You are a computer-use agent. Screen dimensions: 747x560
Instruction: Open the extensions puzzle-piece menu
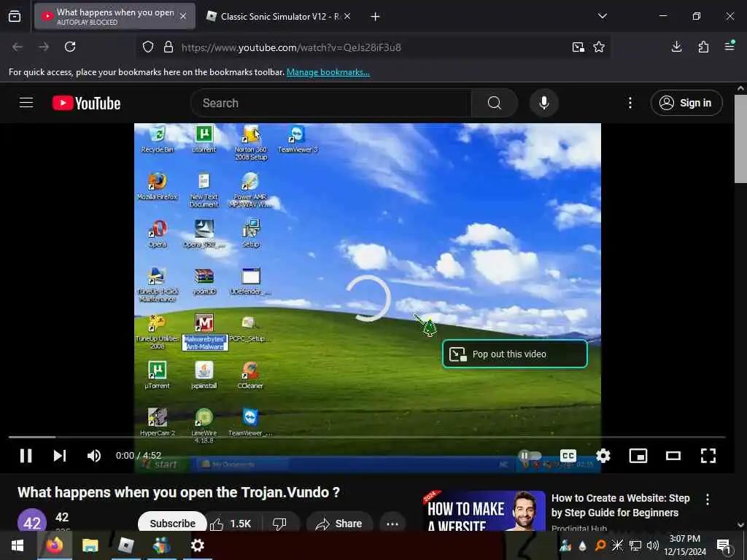point(703,47)
